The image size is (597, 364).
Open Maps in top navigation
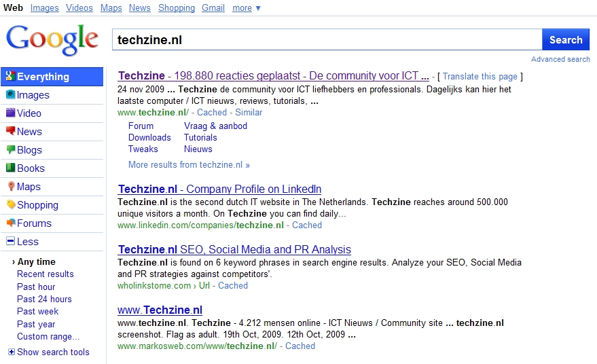pos(111,7)
